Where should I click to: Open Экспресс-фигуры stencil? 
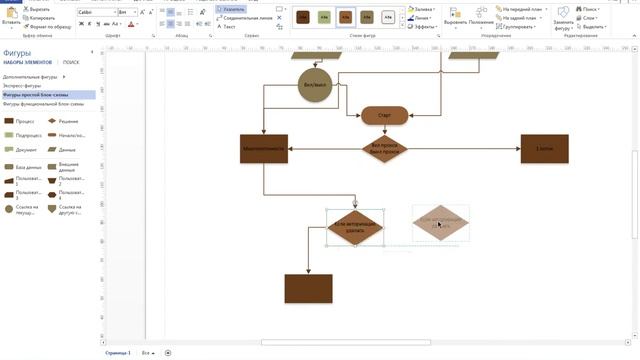[22, 86]
